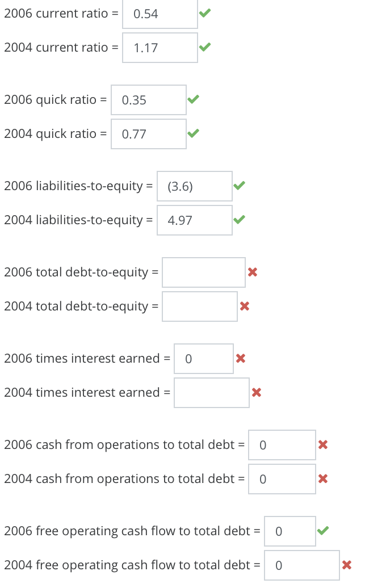Viewport: 386px width, 588px height.
Task: Click the red X next to 2004 cash from operations ratio
Action: [x=322, y=478]
